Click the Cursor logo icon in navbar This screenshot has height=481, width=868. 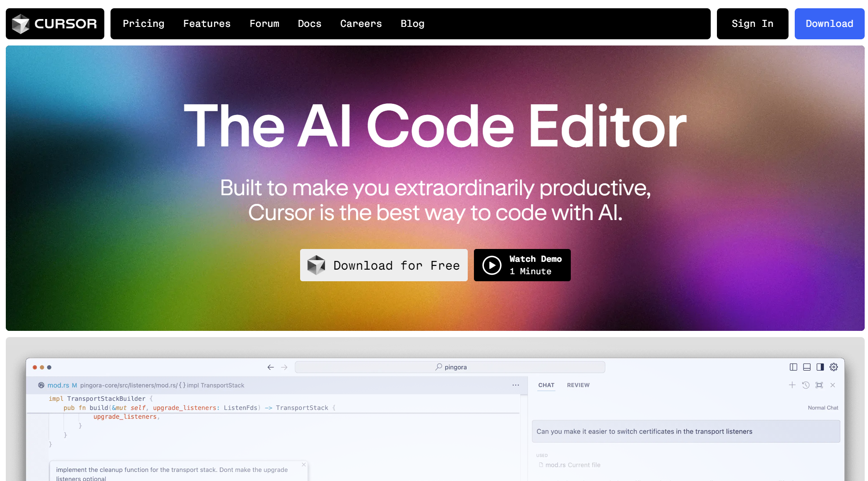coord(22,24)
